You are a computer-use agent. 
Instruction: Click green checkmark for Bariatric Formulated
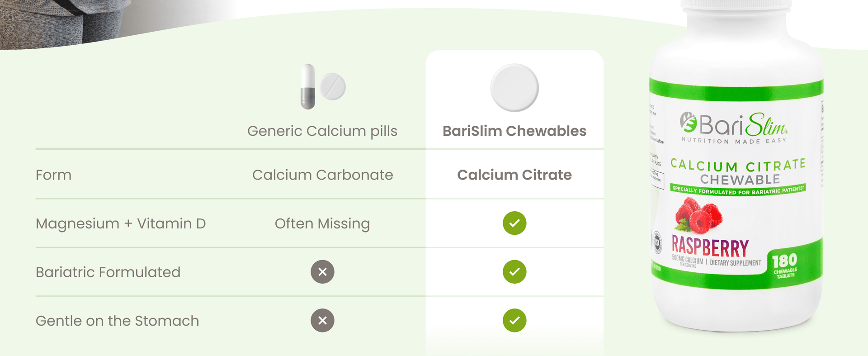514,272
